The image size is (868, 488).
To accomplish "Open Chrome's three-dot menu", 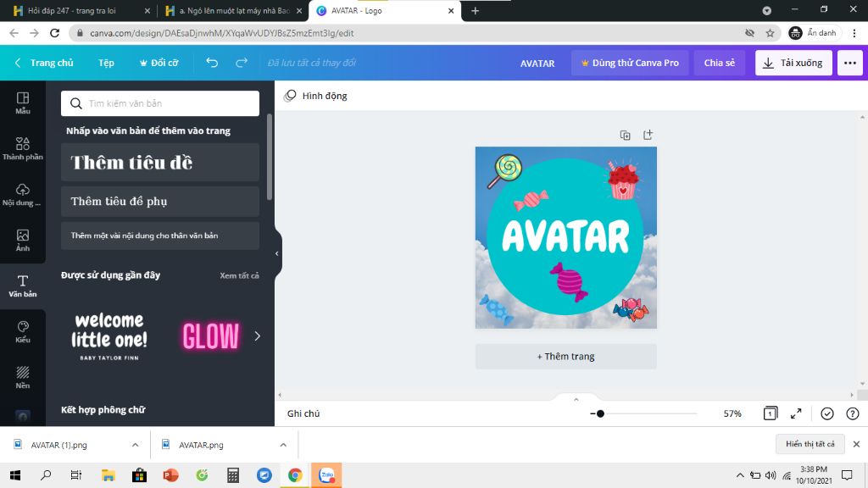I will tap(854, 33).
